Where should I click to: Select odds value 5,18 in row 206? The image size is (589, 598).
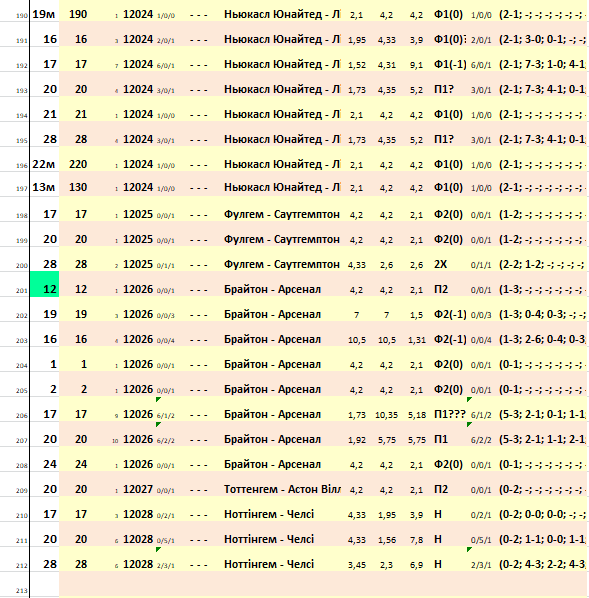(416, 415)
